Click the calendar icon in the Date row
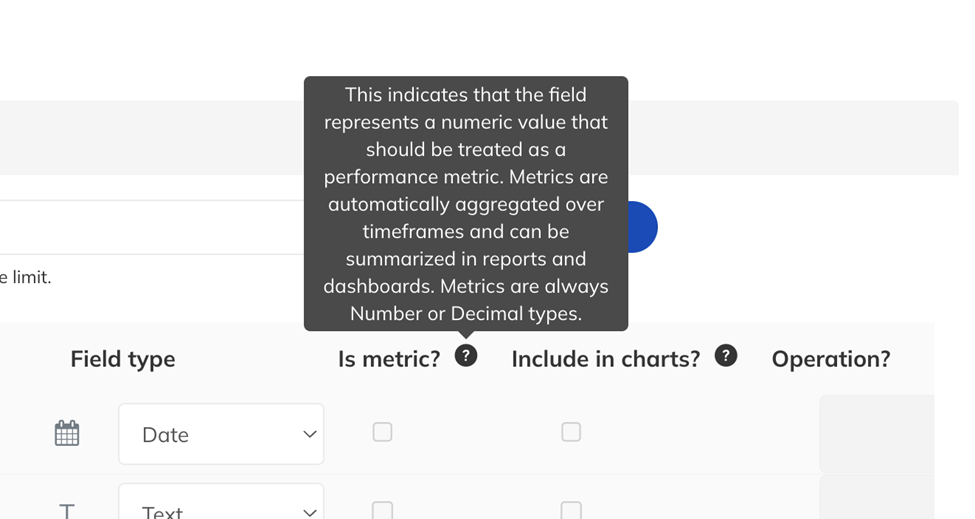Viewport: 975px width, 519px height. (67, 433)
